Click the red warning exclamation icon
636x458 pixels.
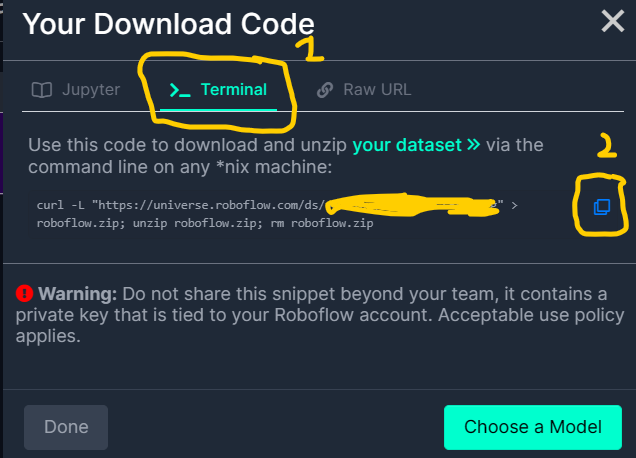(x=24, y=293)
